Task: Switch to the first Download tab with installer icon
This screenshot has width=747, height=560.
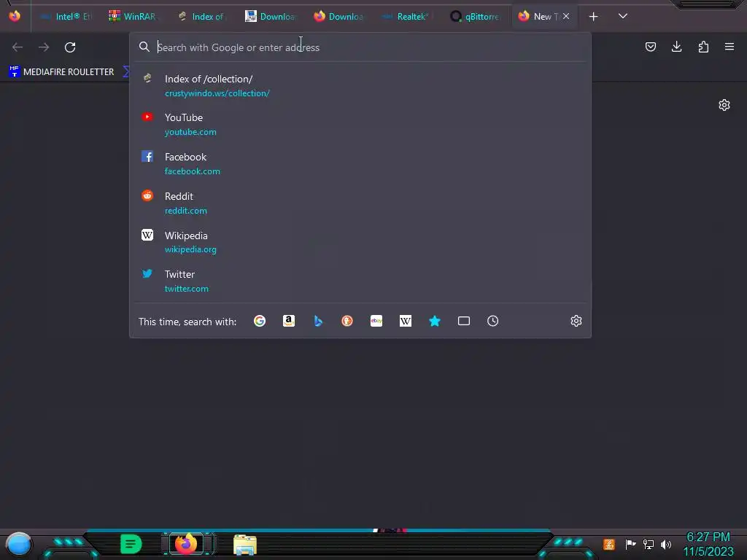Action: tap(270, 16)
